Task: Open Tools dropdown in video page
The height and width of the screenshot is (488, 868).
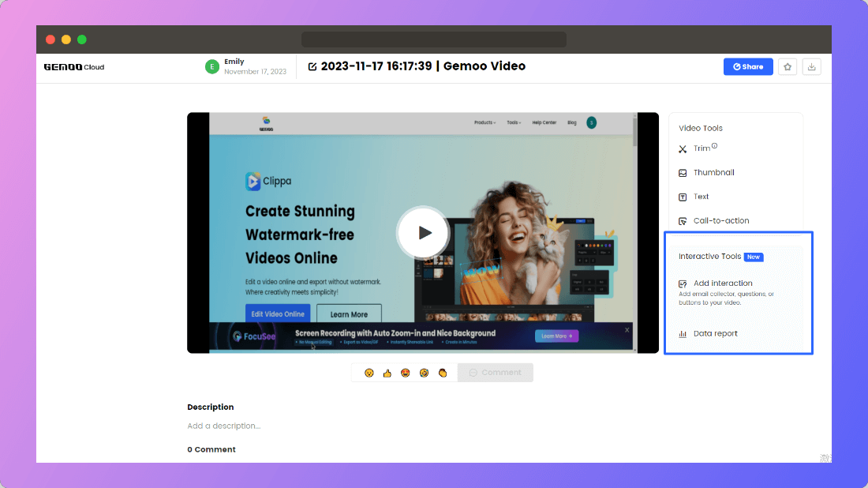Action: tap(514, 122)
